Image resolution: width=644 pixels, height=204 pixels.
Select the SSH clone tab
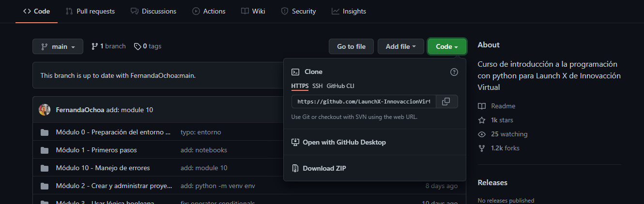(317, 86)
